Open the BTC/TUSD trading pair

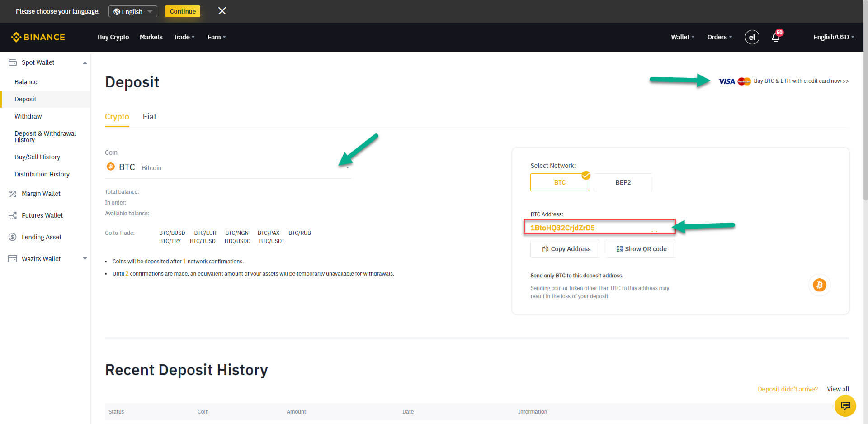pyautogui.click(x=203, y=241)
